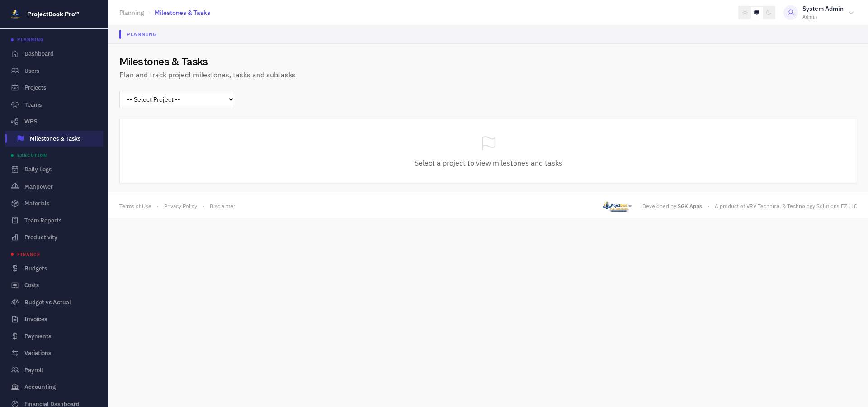Click the Budgets dollar icon
Image resolution: width=868 pixels, height=407 pixels.
[15, 268]
